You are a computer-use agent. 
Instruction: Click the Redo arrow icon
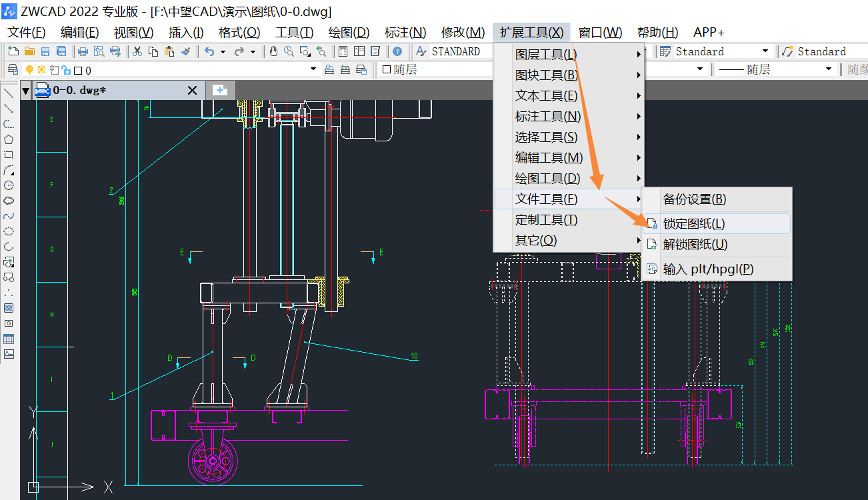pyautogui.click(x=239, y=51)
